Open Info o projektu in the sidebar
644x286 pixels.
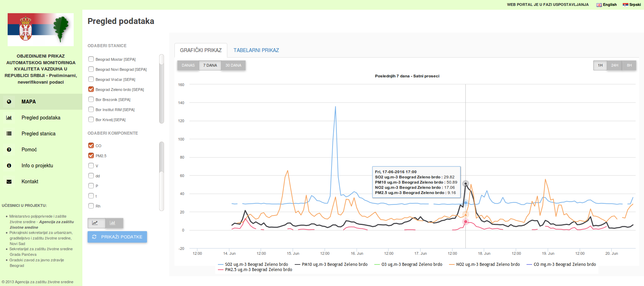tap(41, 166)
